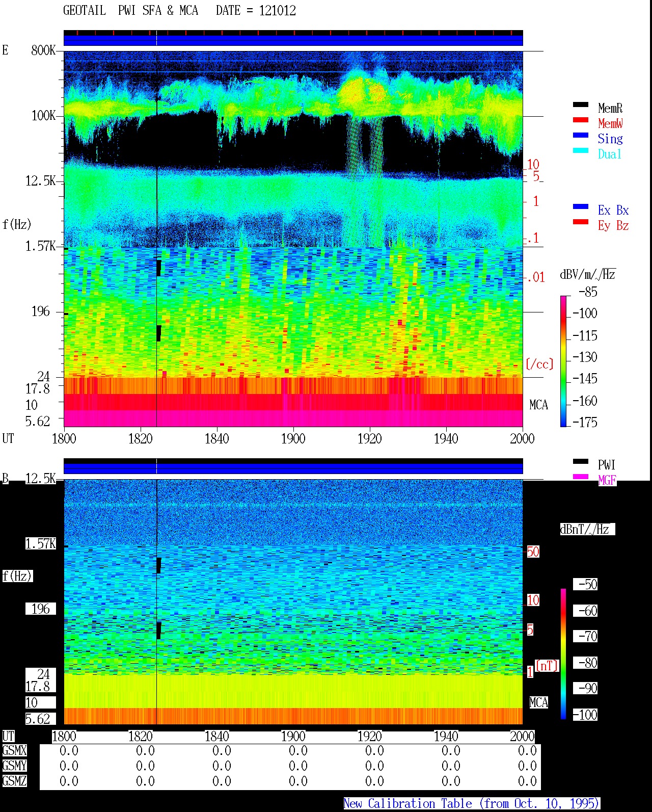Click the 1900 time tick under E panel
Viewport: 652px width, 812px height.
pos(293,438)
